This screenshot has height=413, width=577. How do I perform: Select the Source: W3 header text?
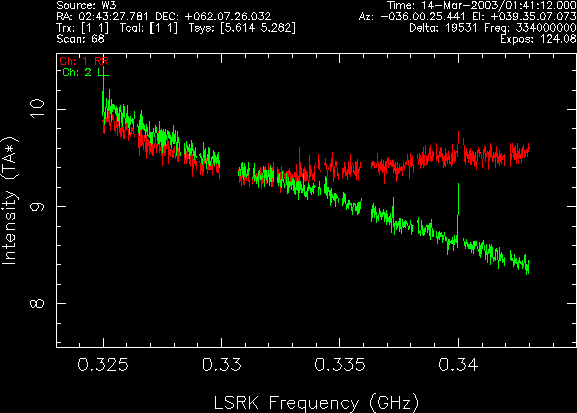coord(86,5)
